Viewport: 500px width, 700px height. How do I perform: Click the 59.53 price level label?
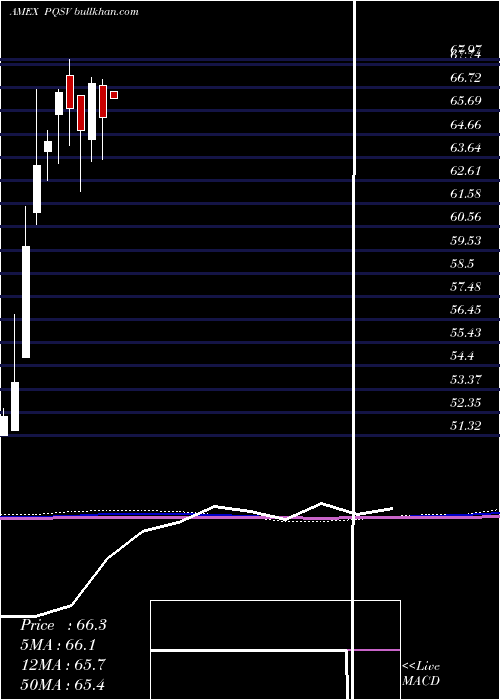466,241
